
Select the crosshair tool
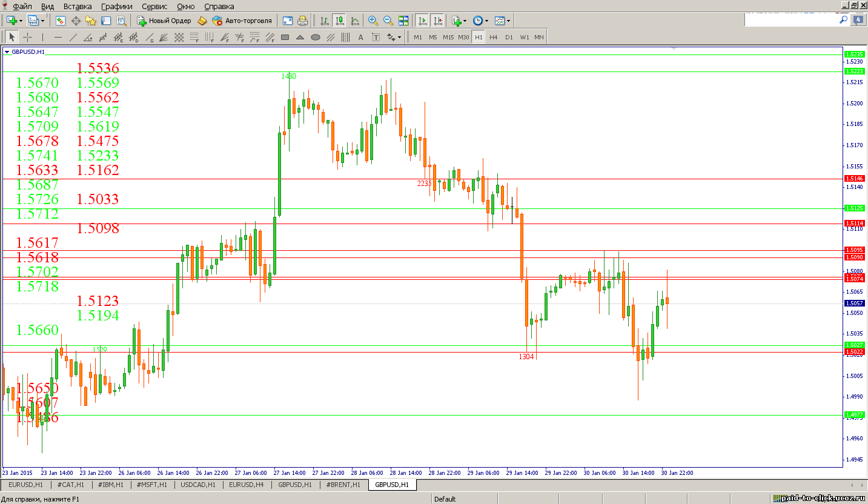(x=27, y=38)
